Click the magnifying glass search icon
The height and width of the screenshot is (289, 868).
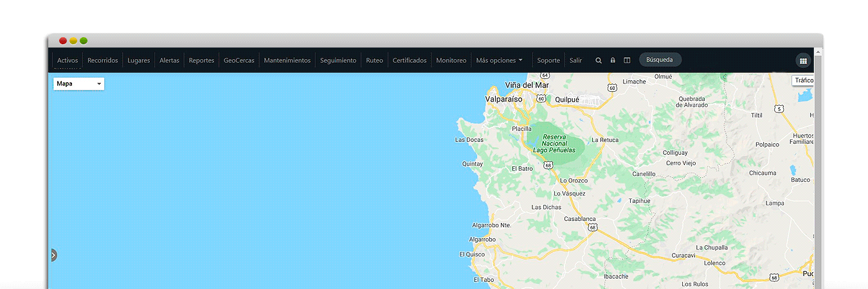[x=599, y=60]
